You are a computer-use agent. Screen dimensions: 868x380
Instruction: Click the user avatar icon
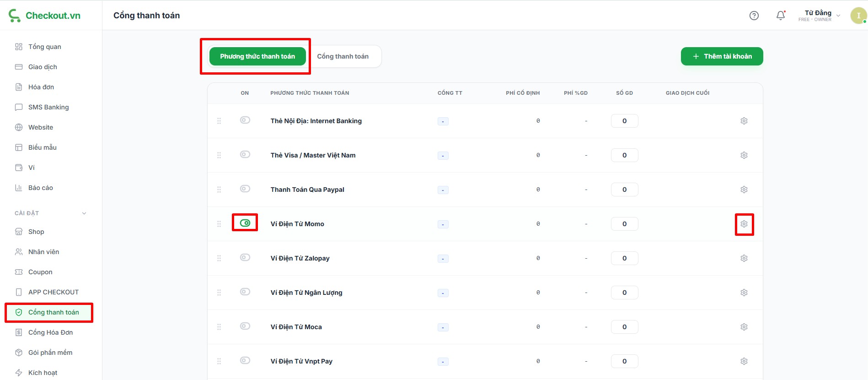click(858, 16)
